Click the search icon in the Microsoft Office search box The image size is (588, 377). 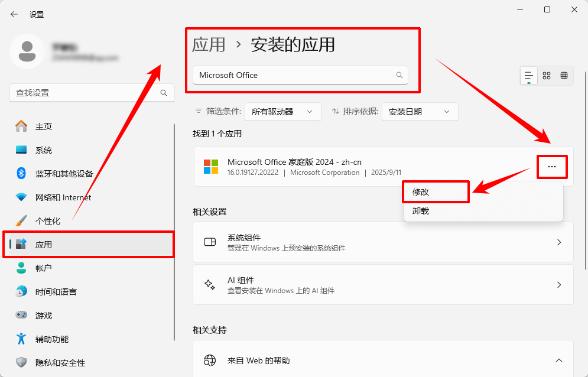[x=399, y=75]
